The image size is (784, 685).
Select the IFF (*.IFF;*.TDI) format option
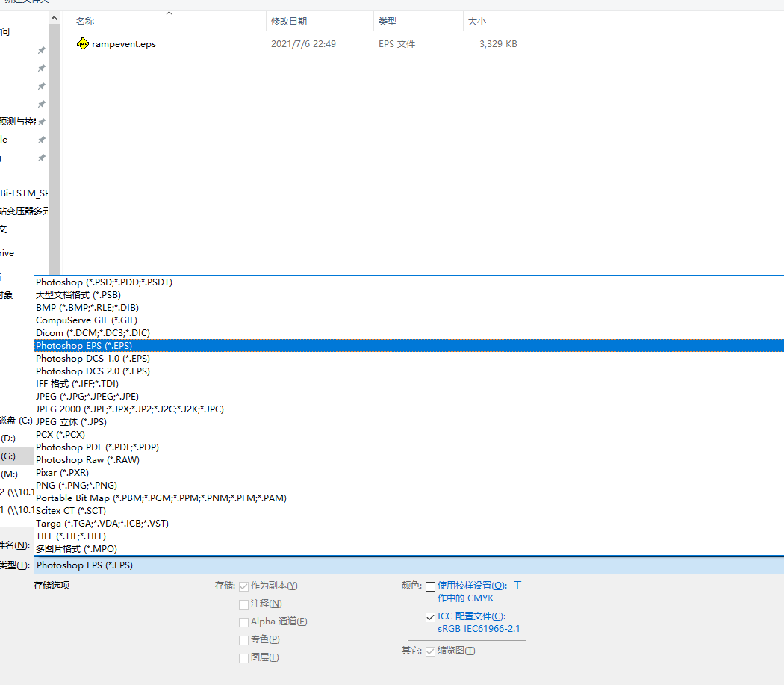pos(409,384)
